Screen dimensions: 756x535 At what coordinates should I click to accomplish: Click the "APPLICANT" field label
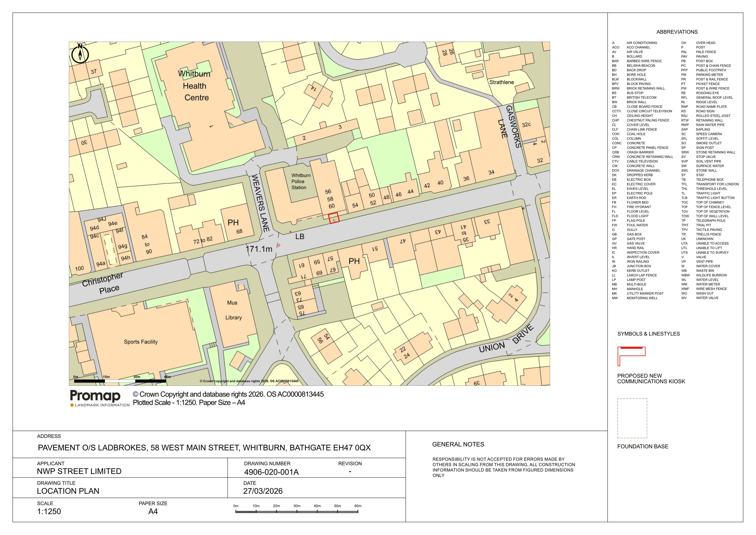coord(51,464)
